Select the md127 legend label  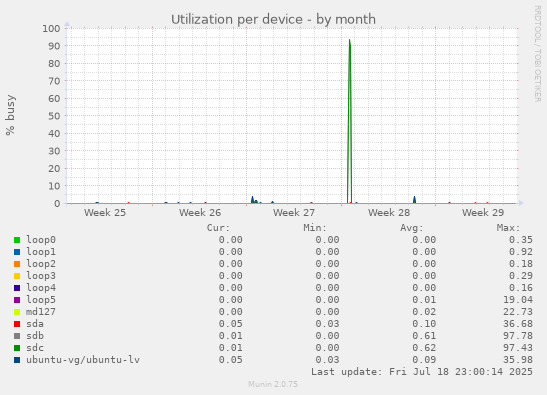pos(41,312)
